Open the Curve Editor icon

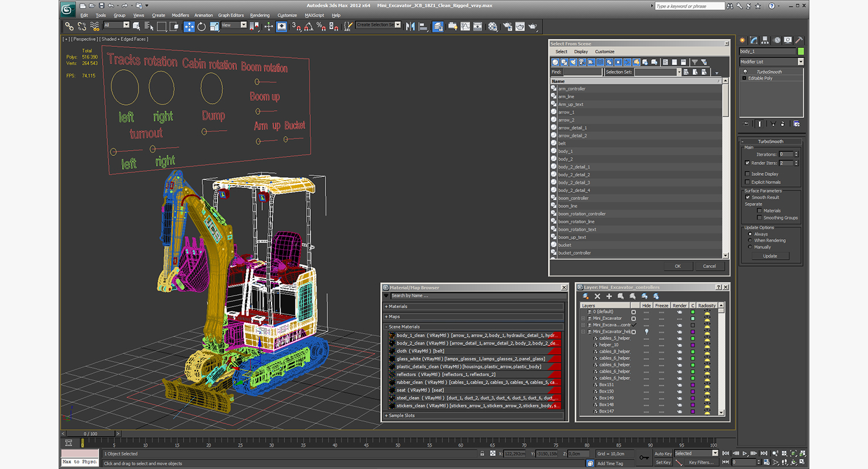coord(465,26)
